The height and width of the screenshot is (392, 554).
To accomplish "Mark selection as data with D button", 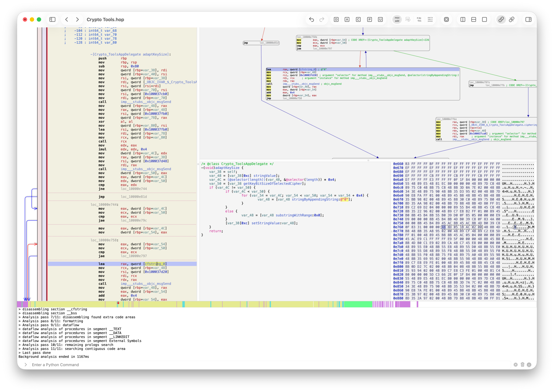I will point(336,19).
